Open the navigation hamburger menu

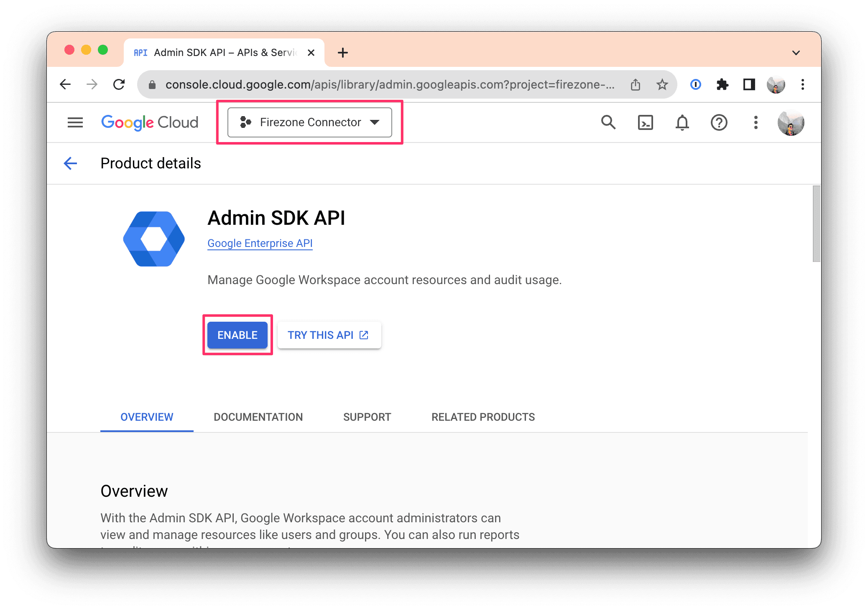[75, 122]
